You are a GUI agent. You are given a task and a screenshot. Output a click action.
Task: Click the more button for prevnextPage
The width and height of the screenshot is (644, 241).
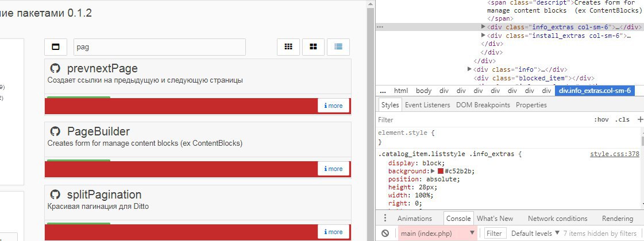[x=334, y=106]
